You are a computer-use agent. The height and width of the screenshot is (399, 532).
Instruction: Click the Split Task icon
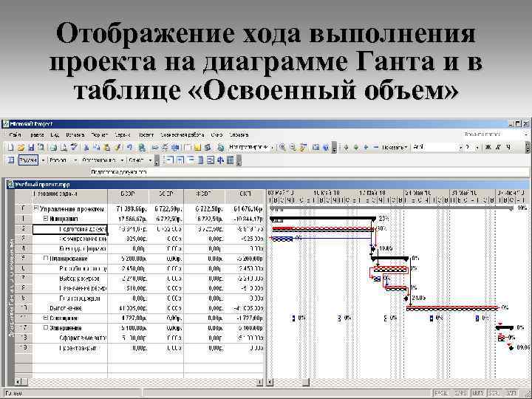click(175, 147)
